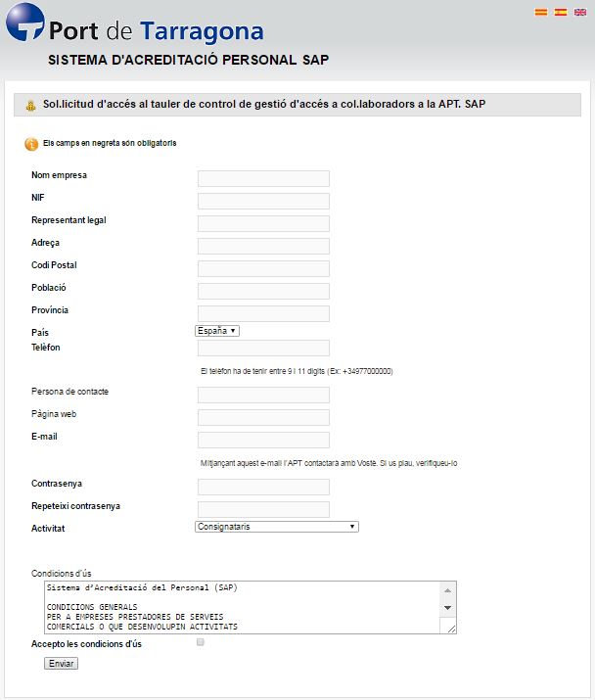Switch language with the Catalan flag icon
This screenshot has height=700, width=595.
(541, 13)
